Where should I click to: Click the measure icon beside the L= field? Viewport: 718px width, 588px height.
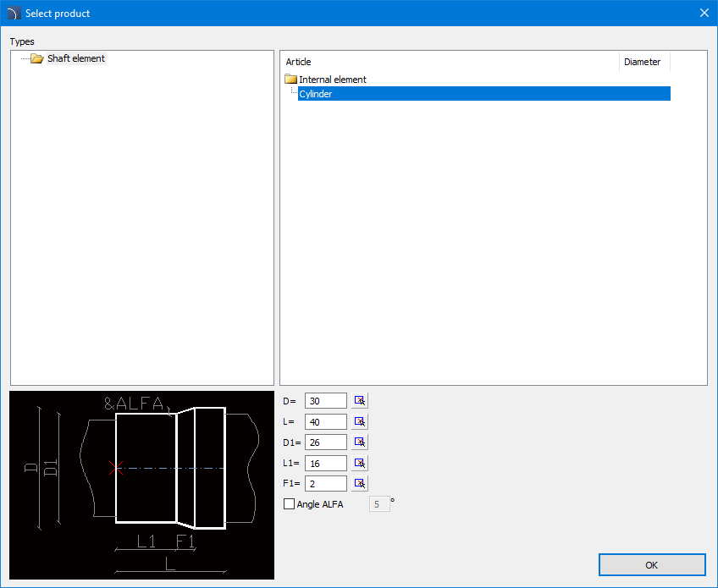coord(360,421)
